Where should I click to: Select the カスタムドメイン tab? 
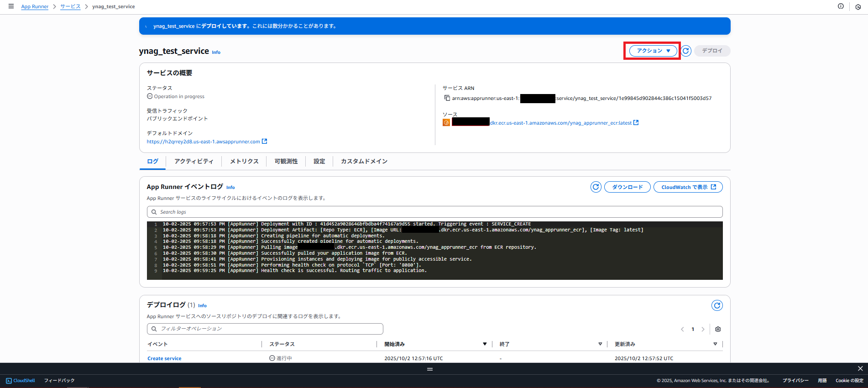click(364, 162)
